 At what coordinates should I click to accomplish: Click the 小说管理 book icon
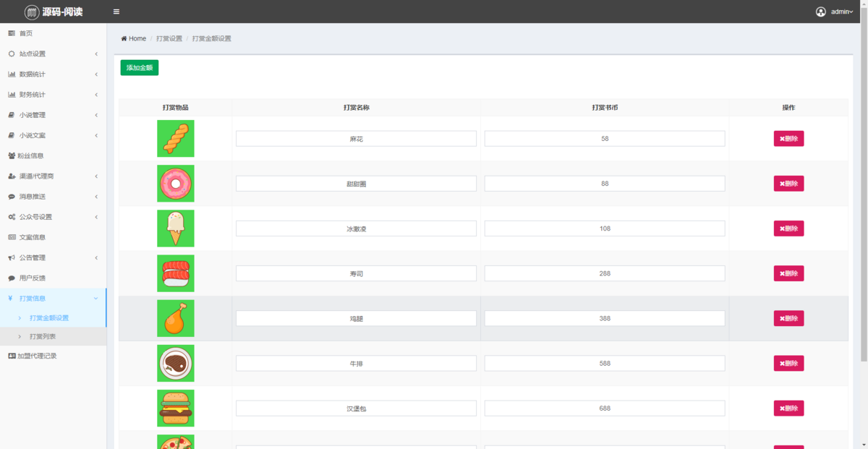[x=12, y=115]
